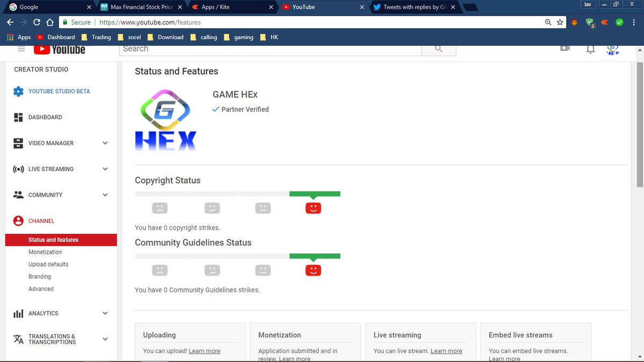Open the gaming bookmark folder
Image resolution: width=644 pixels, height=362 pixels.
[238, 37]
